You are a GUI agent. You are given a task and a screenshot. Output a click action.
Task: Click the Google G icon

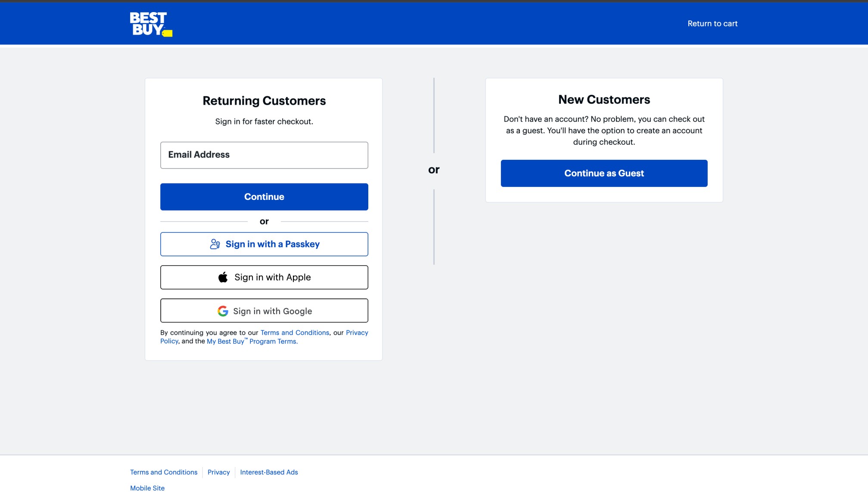tap(223, 311)
